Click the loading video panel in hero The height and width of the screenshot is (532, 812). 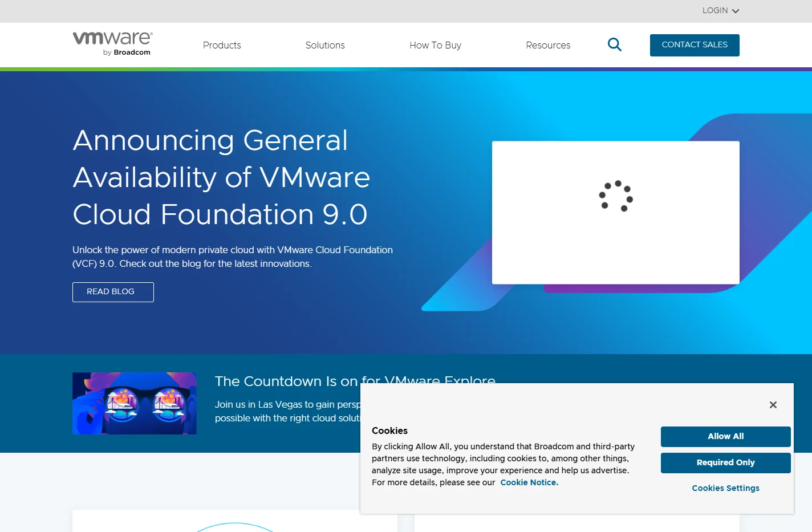[x=616, y=213]
